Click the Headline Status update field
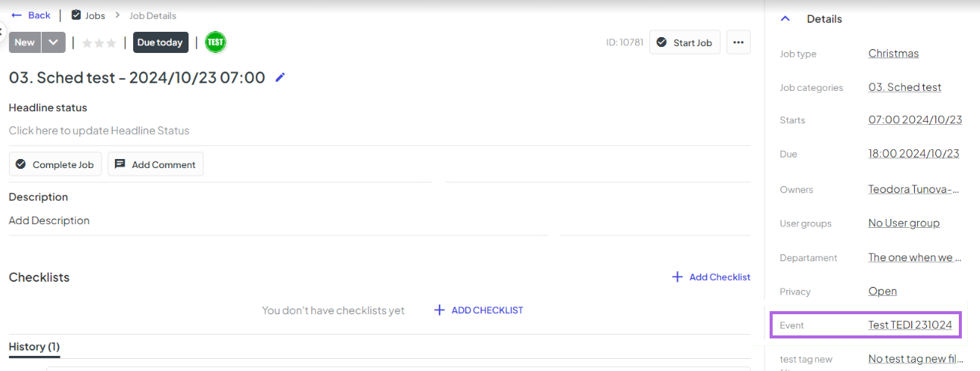 pos(99,130)
